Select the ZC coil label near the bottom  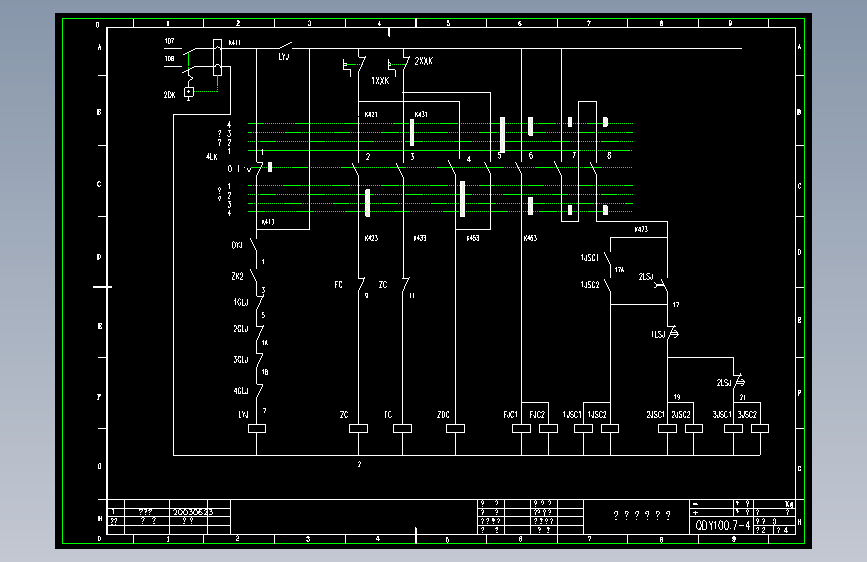click(x=344, y=414)
